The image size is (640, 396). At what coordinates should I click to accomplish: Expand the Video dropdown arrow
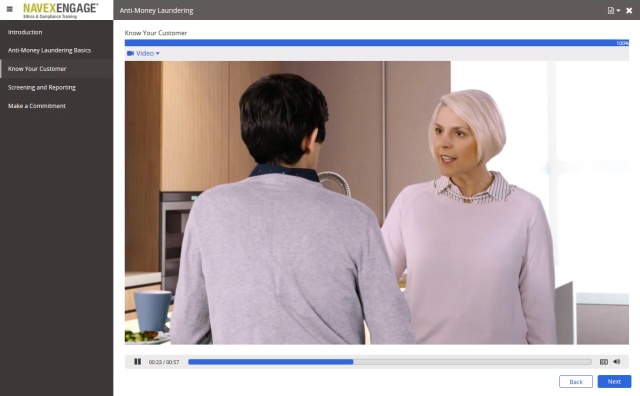[x=158, y=53]
